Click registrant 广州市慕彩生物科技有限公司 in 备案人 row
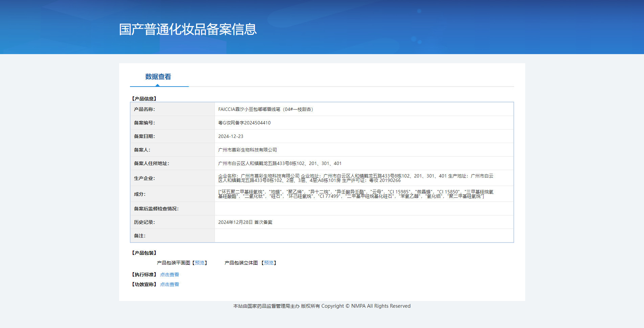 [x=247, y=150]
